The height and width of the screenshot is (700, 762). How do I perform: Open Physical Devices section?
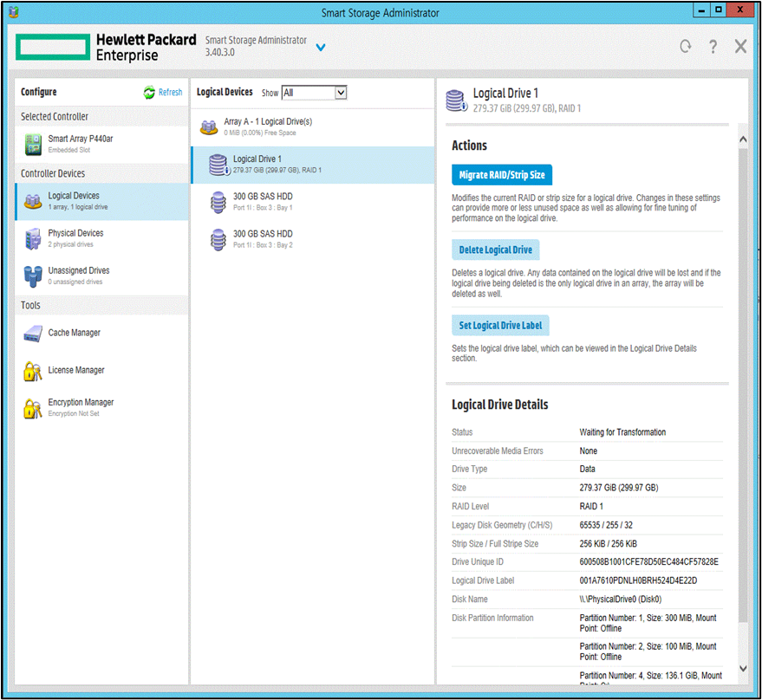click(x=101, y=238)
